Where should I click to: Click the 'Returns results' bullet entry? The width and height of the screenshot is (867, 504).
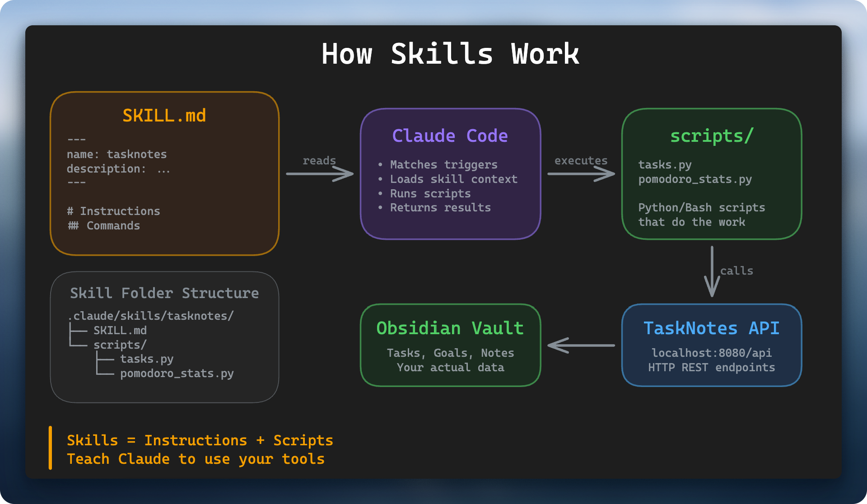point(440,207)
